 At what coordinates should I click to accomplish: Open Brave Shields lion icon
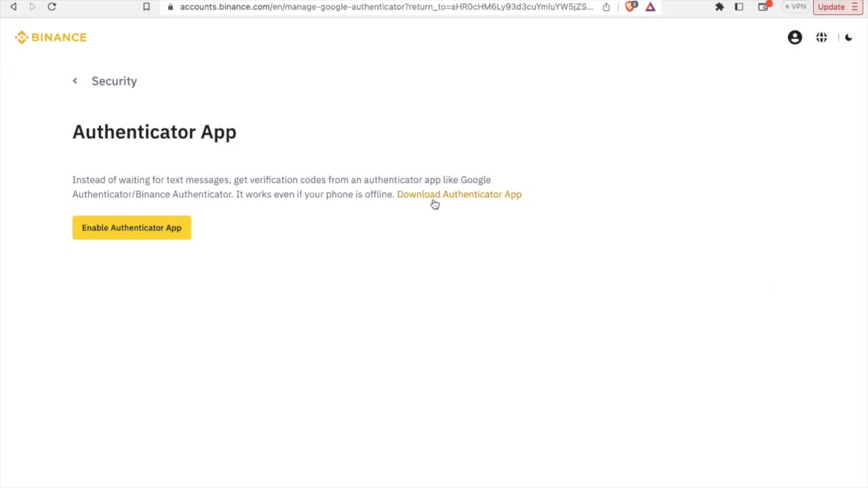(631, 7)
